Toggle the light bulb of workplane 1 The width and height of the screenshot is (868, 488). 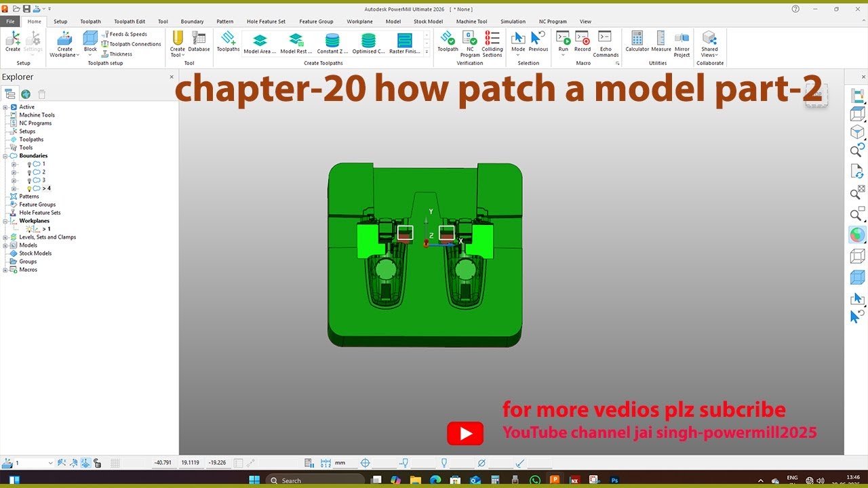(x=29, y=229)
